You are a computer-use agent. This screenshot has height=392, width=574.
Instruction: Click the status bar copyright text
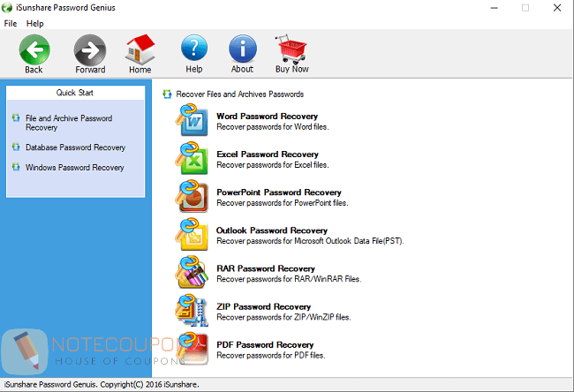(102, 385)
